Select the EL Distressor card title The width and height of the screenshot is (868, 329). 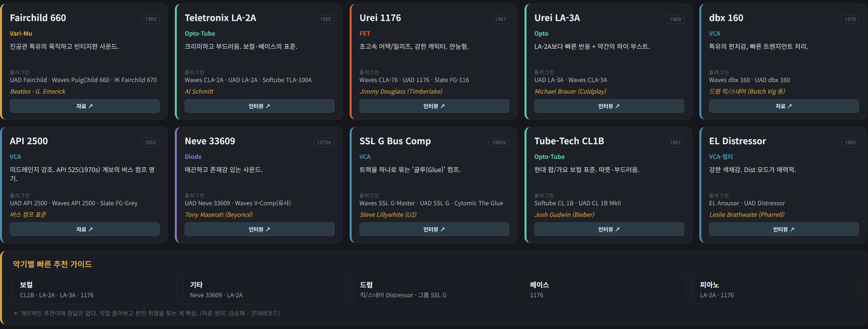coord(737,141)
